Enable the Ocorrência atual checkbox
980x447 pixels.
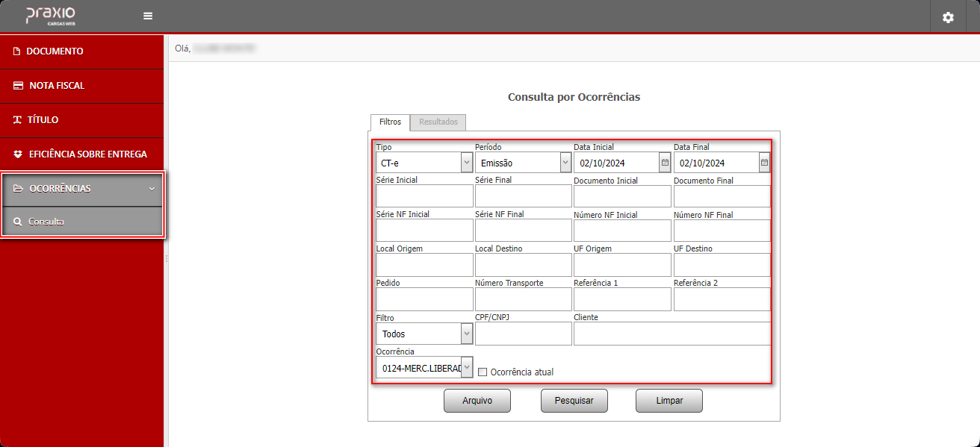coord(483,372)
